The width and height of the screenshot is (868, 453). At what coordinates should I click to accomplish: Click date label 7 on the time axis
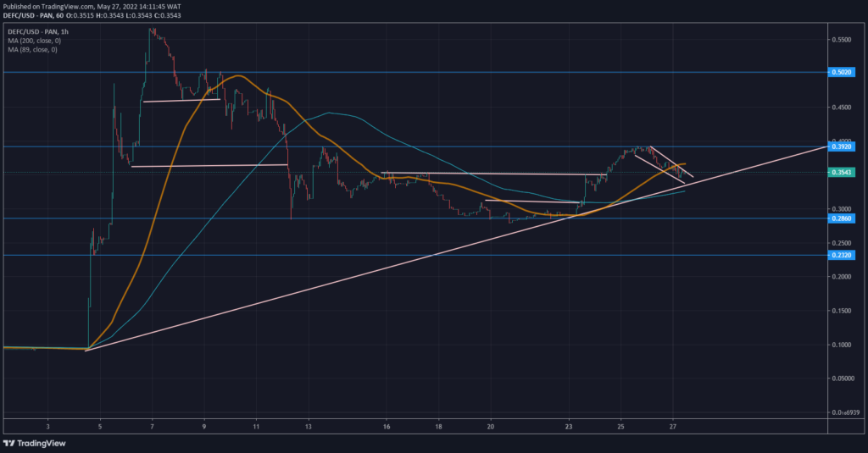coord(153,427)
